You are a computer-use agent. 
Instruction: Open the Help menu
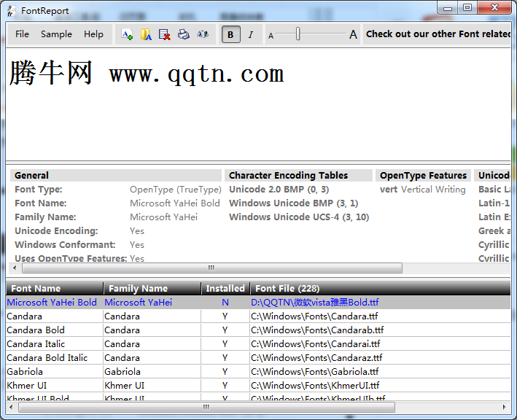[x=93, y=34]
